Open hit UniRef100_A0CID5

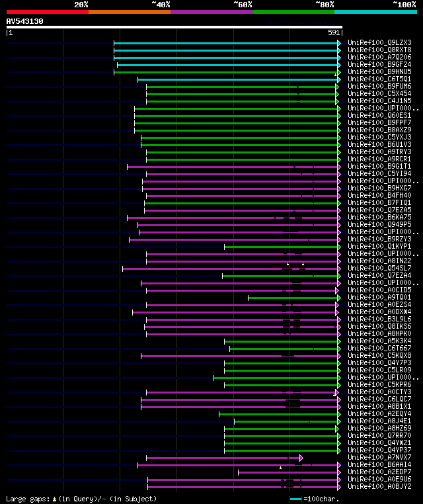pyautogui.click(x=379, y=290)
